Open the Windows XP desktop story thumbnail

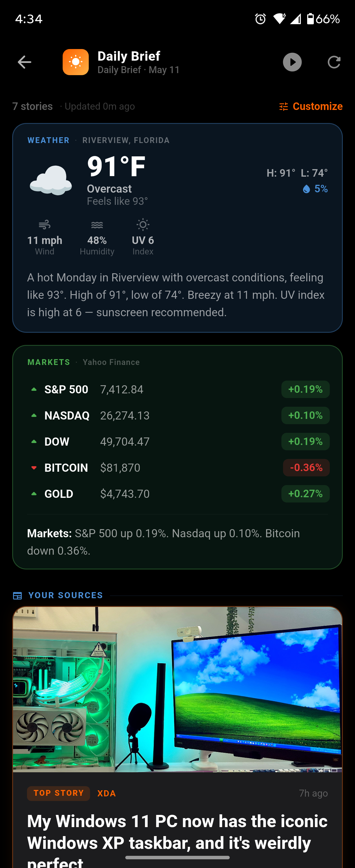[178, 689]
